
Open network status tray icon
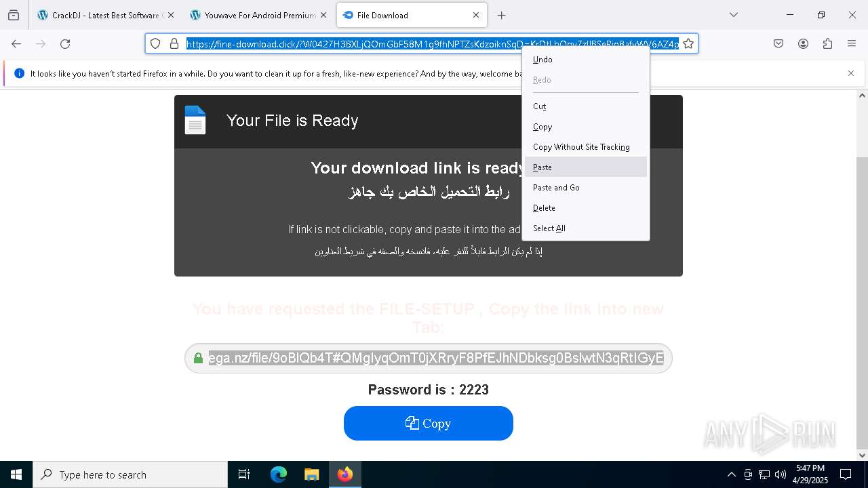point(764,474)
